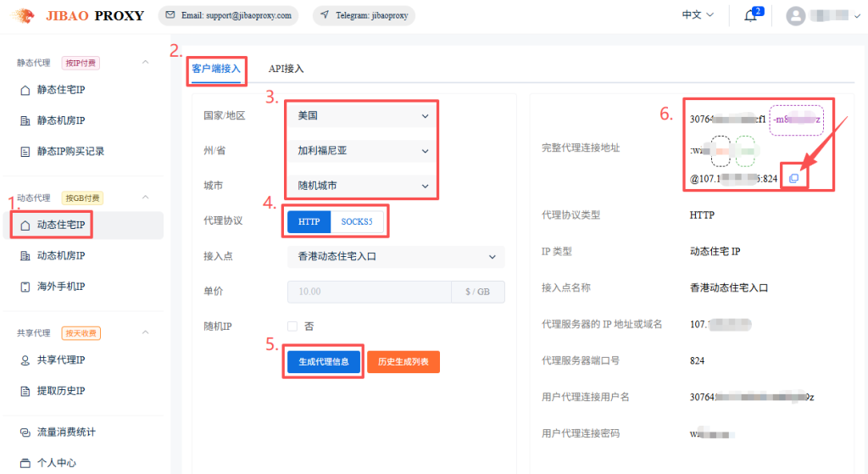This screenshot has height=474, width=868.
Task: Open 流量消费统计 in the sidebar
Action: (x=66, y=432)
